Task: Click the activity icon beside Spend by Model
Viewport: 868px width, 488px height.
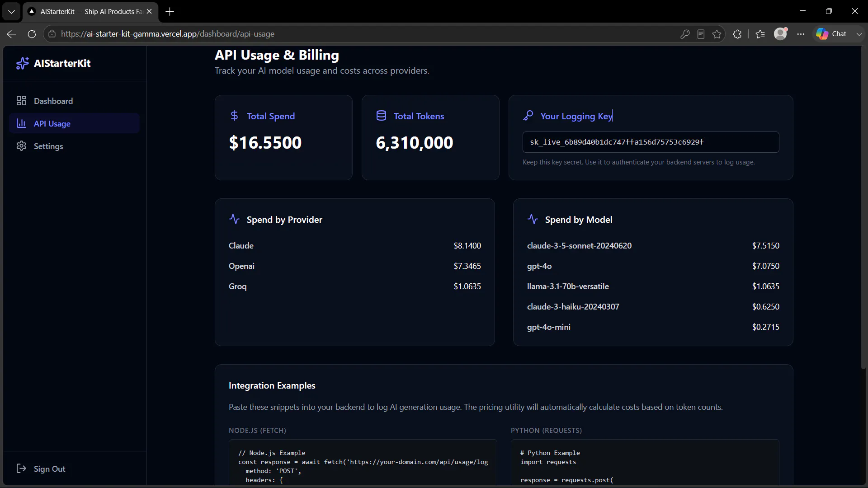Action: pyautogui.click(x=533, y=219)
